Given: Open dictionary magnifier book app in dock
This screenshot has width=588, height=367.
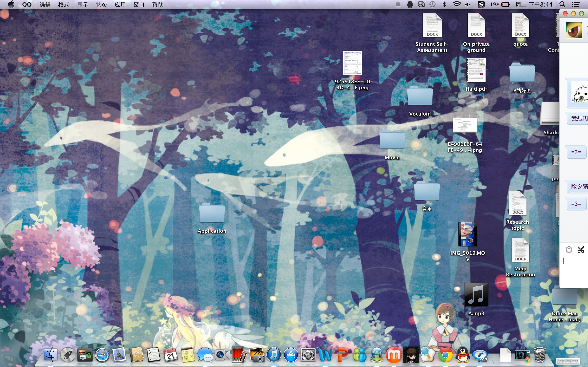Looking at the screenshot, I should (x=428, y=355).
